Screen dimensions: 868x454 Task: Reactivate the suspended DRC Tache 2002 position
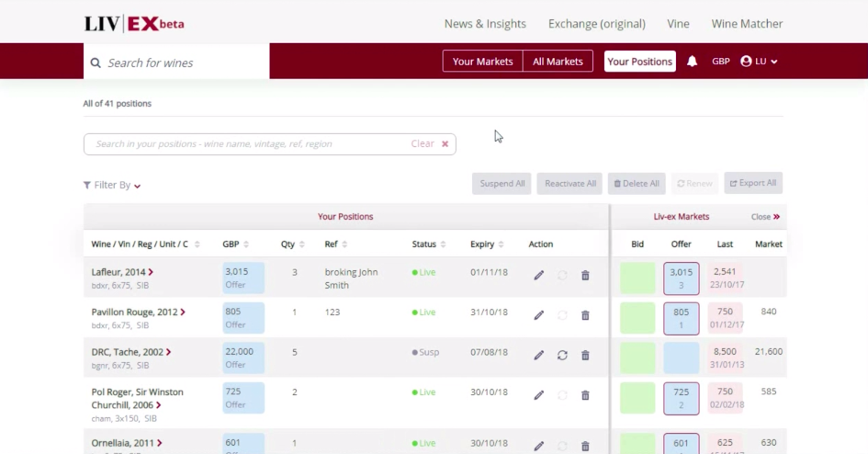click(x=562, y=355)
